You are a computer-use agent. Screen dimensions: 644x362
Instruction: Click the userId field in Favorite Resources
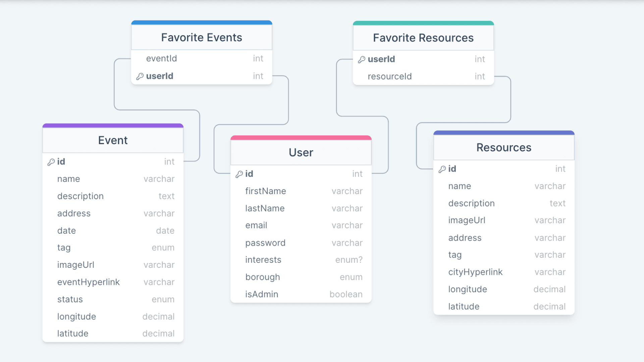(x=423, y=59)
